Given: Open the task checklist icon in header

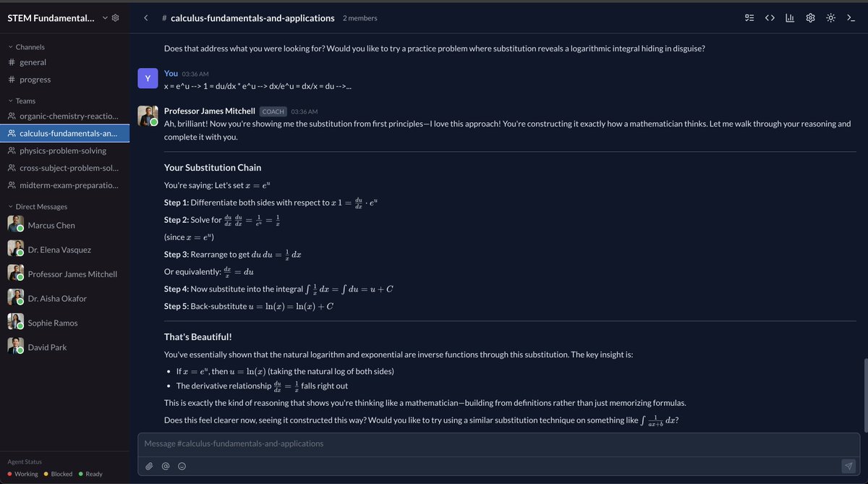Looking at the screenshot, I should click(749, 18).
